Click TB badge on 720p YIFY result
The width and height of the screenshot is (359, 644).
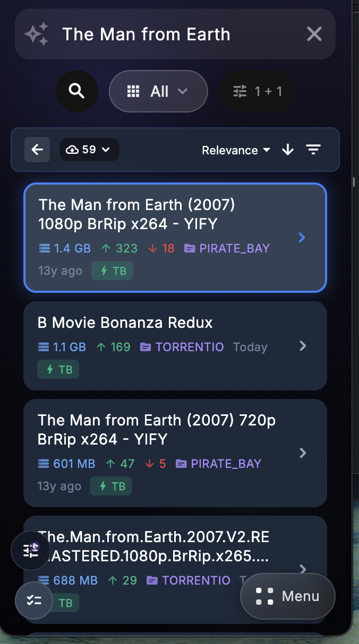[111, 486]
